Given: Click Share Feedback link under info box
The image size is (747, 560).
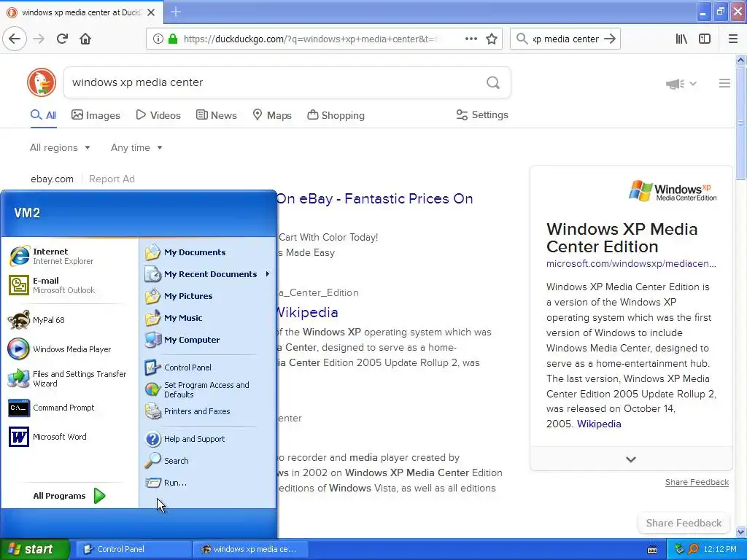Looking at the screenshot, I should (x=697, y=483).
